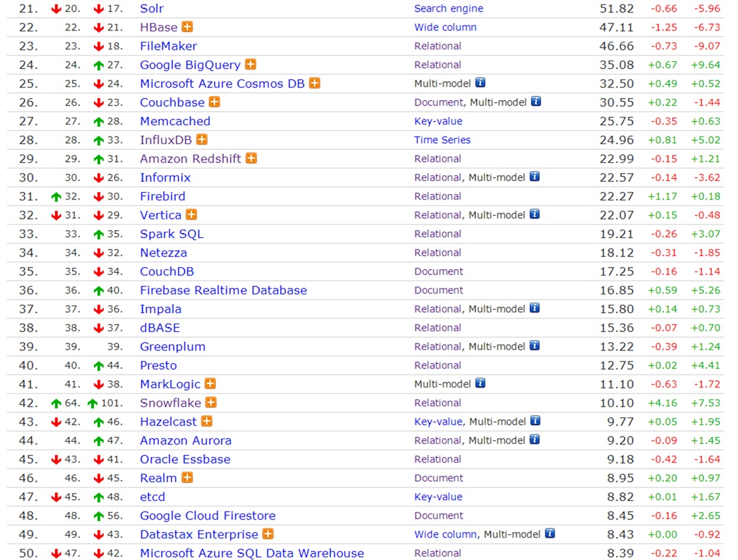Select previous rank 101 in Snowflake row
738x560 pixels.
pyautogui.click(x=111, y=403)
